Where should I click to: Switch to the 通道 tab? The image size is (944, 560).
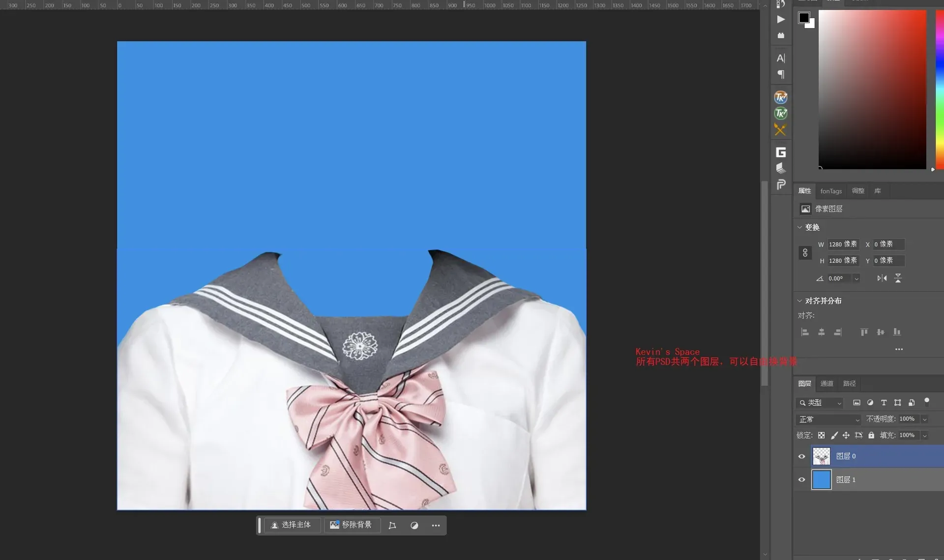click(826, 384)
